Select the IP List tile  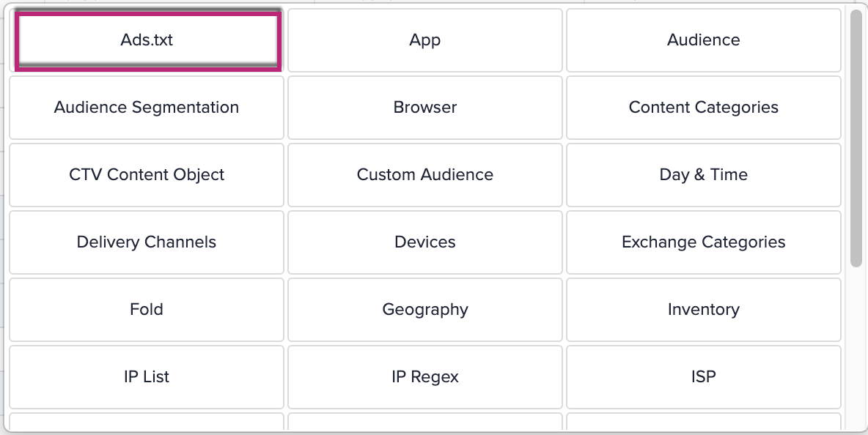[147, 377]
